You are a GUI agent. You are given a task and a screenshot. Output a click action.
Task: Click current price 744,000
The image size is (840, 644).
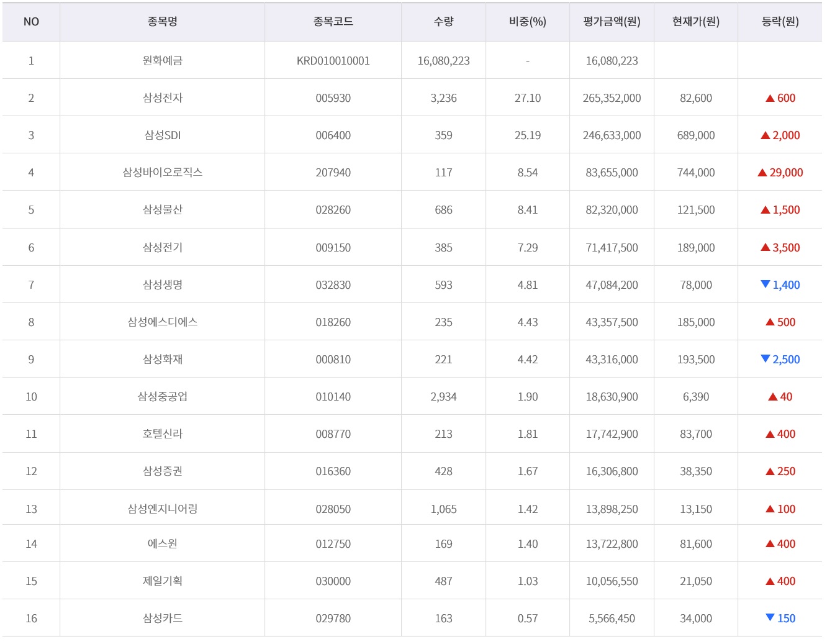click(695, 173)
